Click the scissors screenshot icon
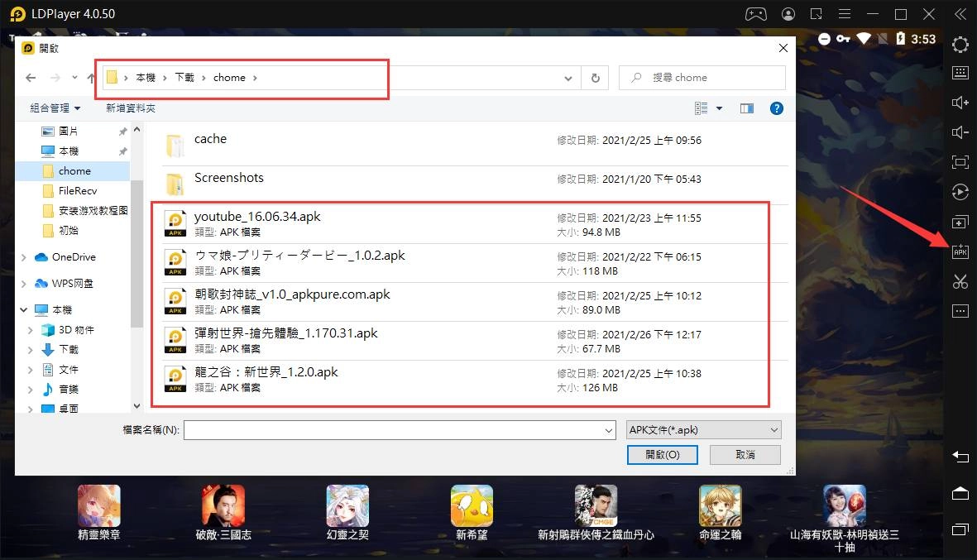Image resolution: width=977 pixels, height=560 pixels. click(960, 281)
